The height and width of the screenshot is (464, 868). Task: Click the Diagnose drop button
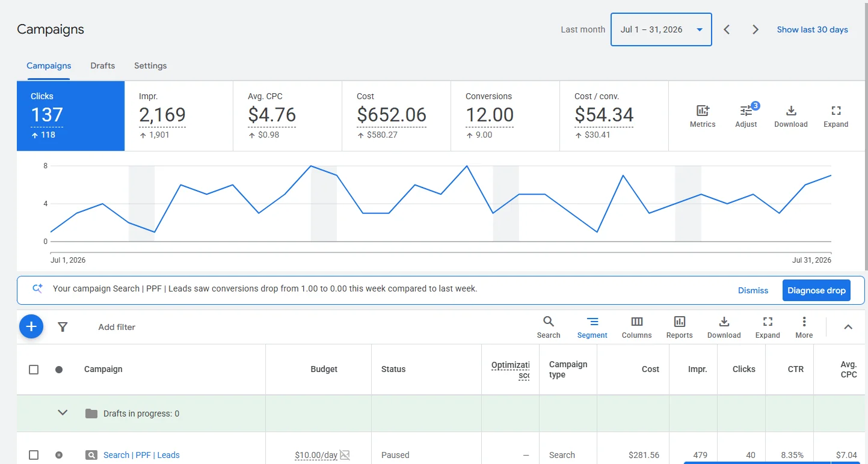point(816,290)
